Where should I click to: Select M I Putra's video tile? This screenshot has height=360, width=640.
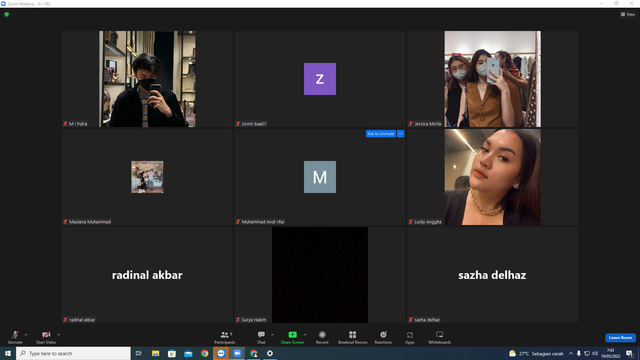[x=147, y=79]
